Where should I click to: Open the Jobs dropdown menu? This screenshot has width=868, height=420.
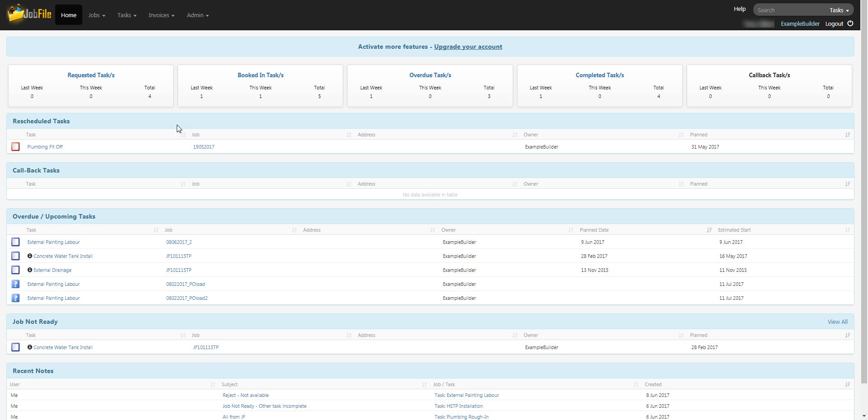pos(97,15)
